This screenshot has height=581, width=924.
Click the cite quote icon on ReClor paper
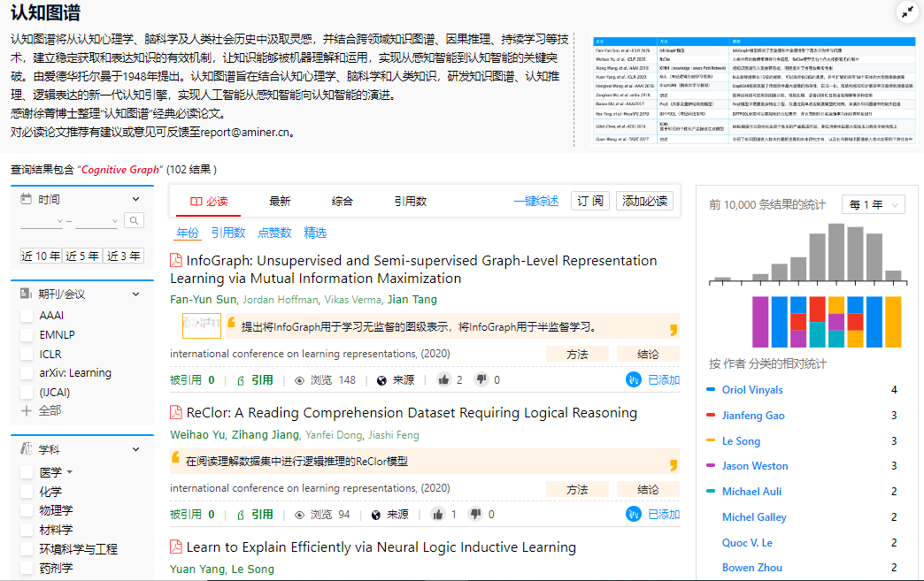(x=240, y=515)
